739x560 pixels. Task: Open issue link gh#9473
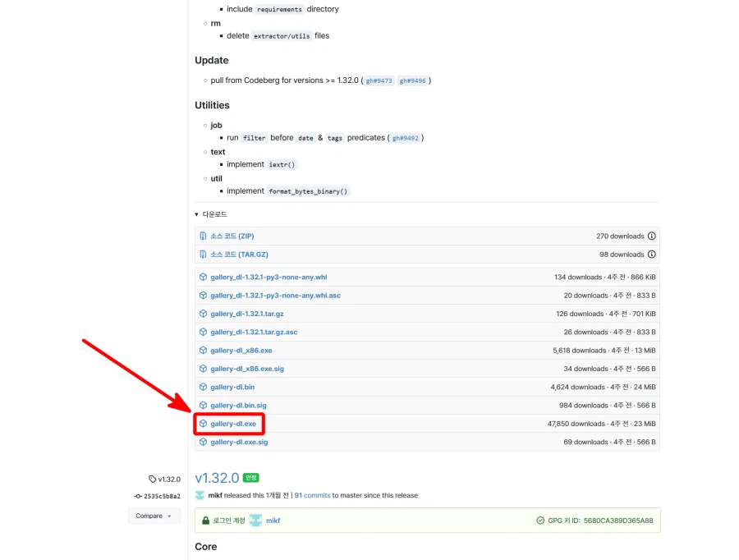click(x=379, y=80)
